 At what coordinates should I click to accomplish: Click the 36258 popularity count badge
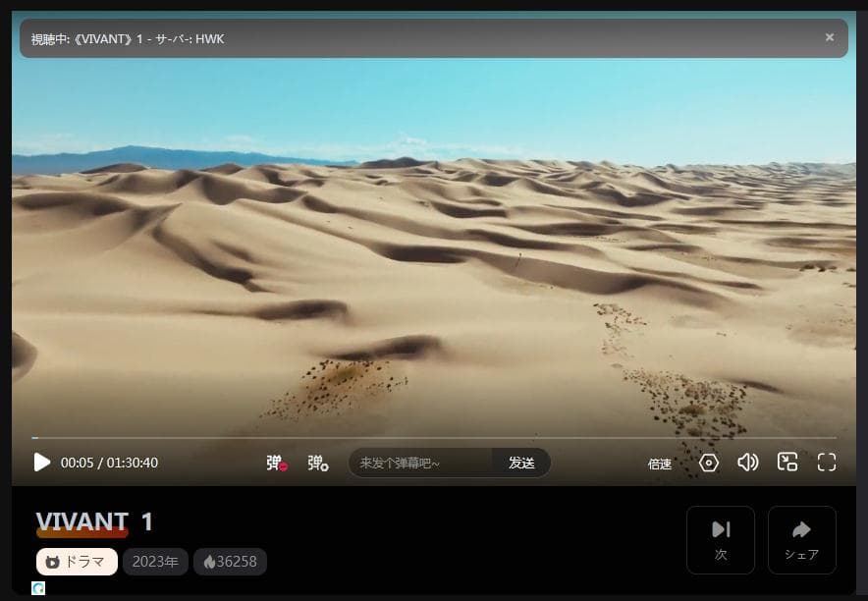click(x=231, y=562)
